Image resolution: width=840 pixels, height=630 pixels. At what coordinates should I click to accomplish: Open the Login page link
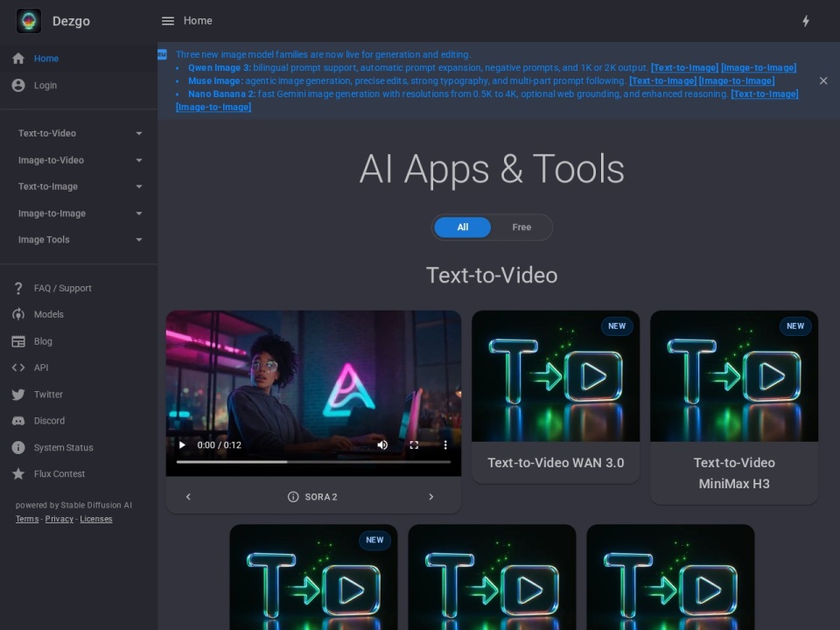[45, 85]
